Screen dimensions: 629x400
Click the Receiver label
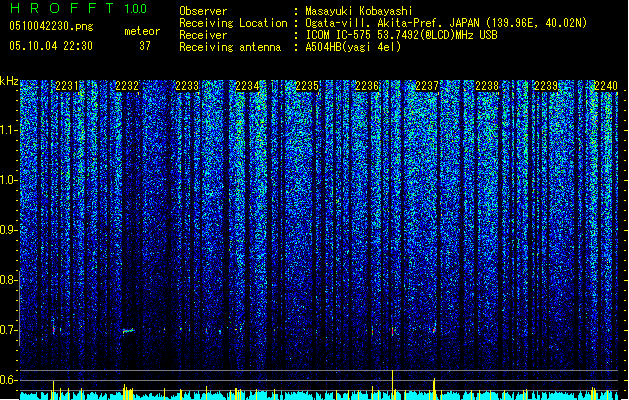tap(203, 35)
